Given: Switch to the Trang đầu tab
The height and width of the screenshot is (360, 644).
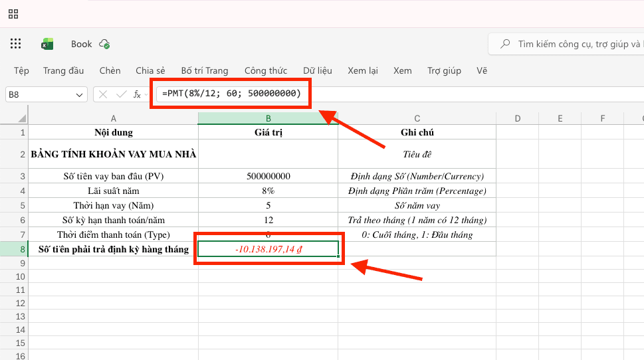Looking at the screenshot, I should tap(63, 70).
